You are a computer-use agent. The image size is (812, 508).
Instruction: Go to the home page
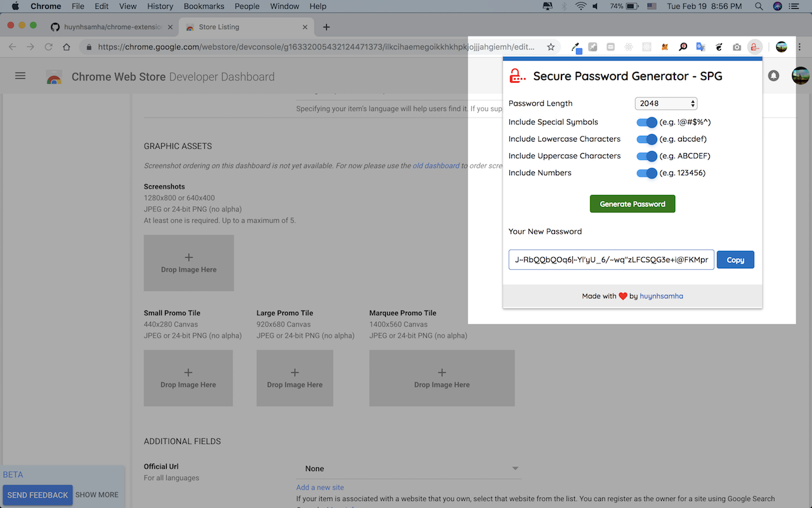[67, 47]
